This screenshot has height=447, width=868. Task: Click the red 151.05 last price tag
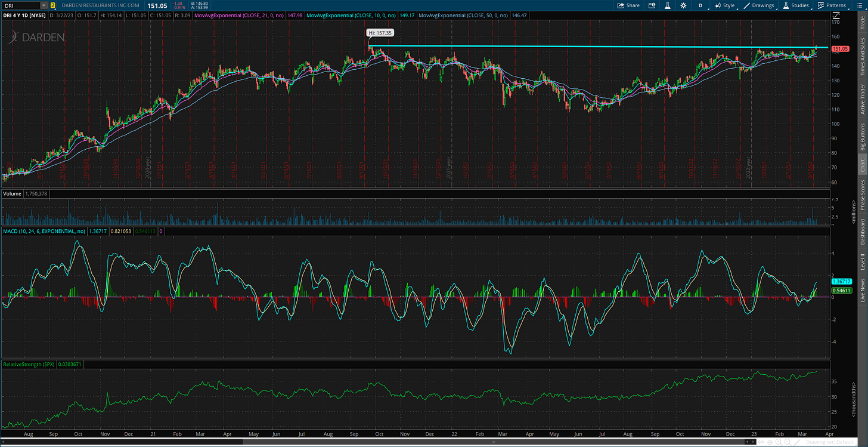click(839, 49)
